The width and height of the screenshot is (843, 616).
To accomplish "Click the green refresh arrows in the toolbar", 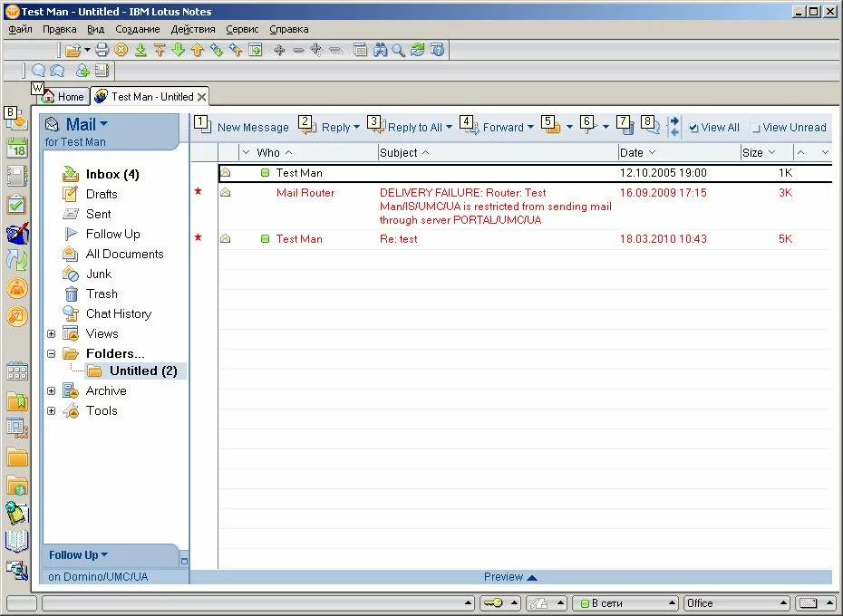I will point(417,51).
